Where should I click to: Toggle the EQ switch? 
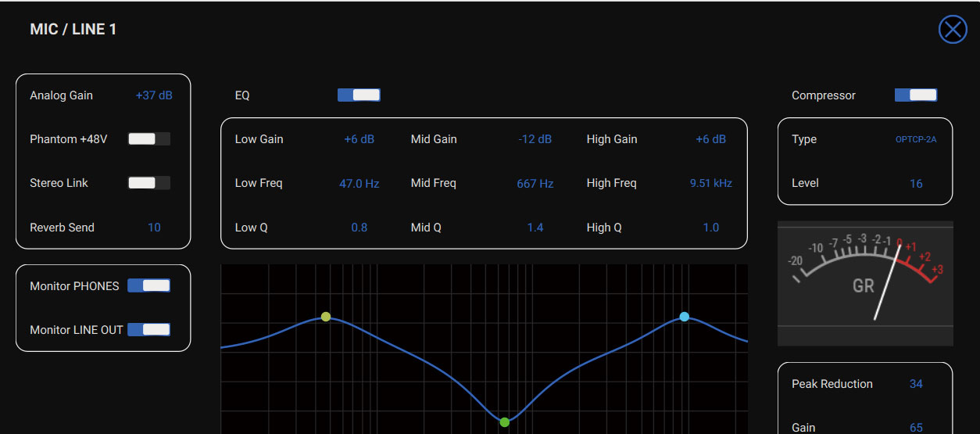click(359, 95)
